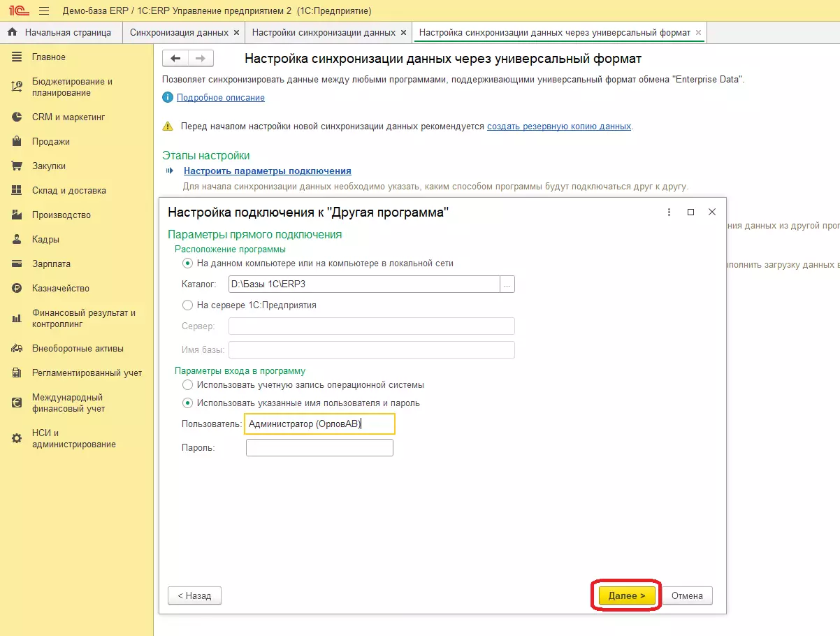Image resolution: width=840 pixels, height=636 pixels.
Task: Click the catalog browse ellipsis button
Action: tap(507, 284)
